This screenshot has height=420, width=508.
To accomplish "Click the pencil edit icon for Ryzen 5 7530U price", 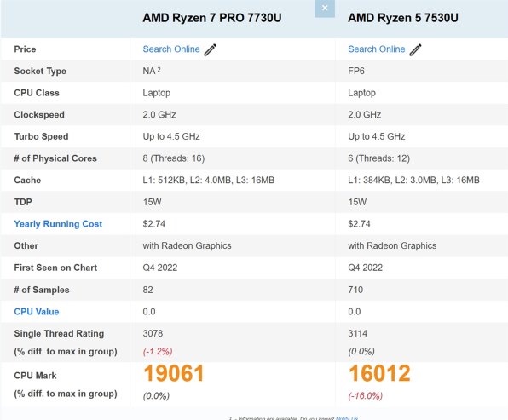I will (x=415, y=50).
